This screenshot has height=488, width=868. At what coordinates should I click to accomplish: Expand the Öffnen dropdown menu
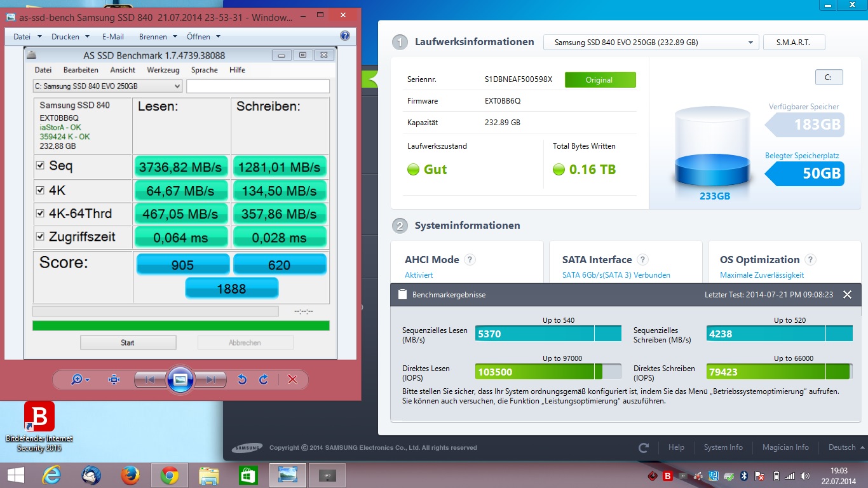click(203, 37)
